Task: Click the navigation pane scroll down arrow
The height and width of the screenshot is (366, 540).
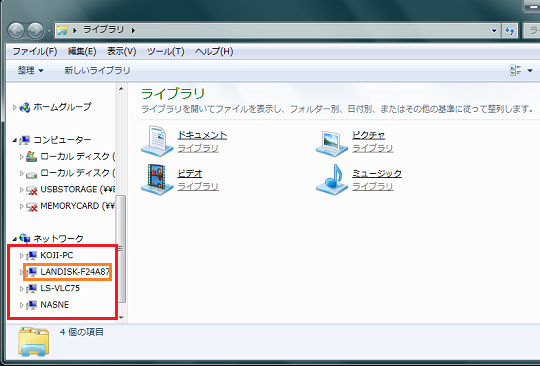Action: point(121,317)
